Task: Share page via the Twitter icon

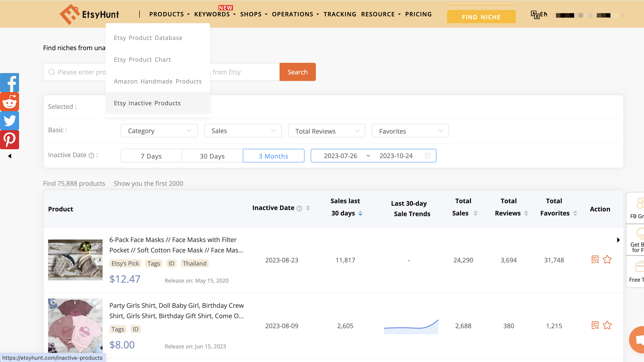Action: point(10,121)
